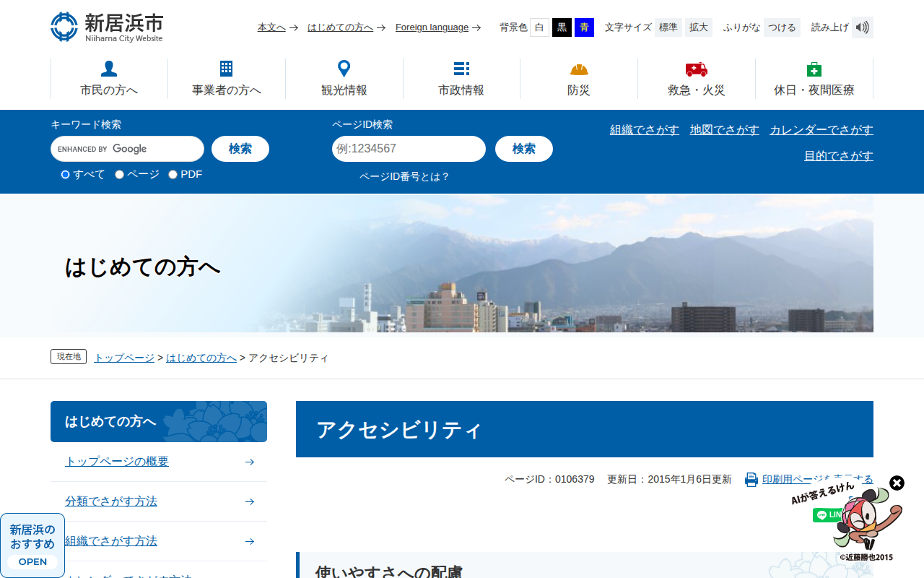Open the 市政情報 navigation menu
Viewport: 924px width, 578px height.
coord(461,78)
